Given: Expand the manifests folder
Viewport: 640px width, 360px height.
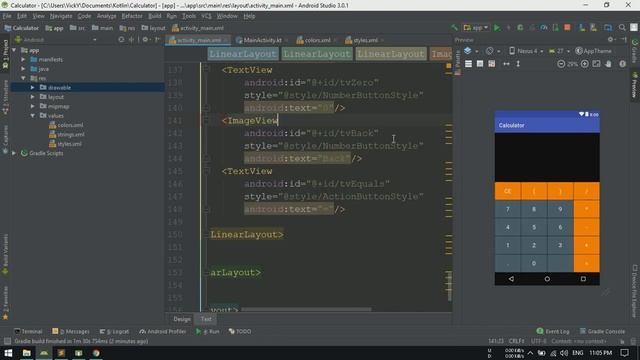Looking at the screenshot, I should (24, 60).
